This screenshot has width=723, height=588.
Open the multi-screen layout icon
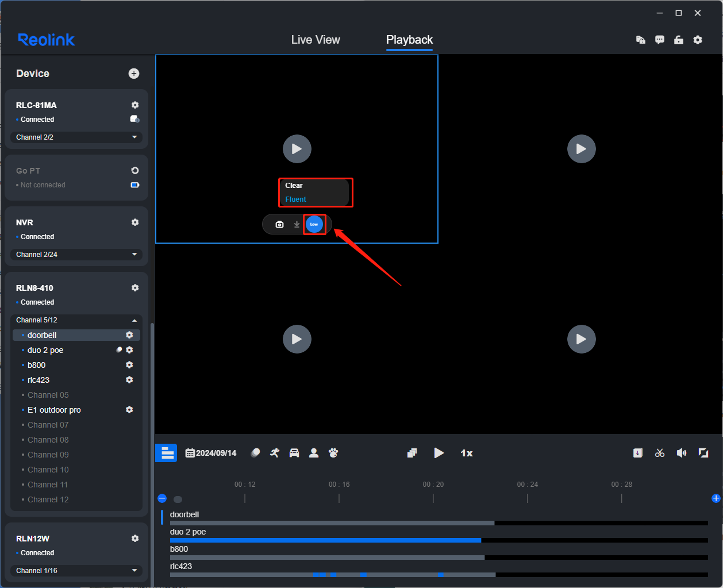(412, 453)
